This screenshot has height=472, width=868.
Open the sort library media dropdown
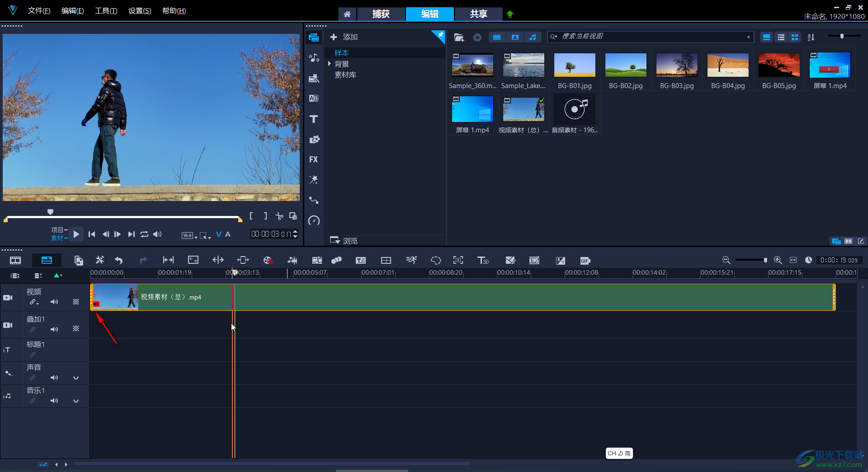click(x=811, y=37)
